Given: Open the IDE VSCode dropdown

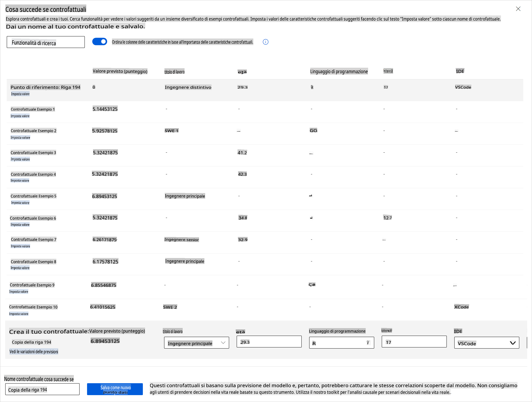Looking at the screenshot, I should [x=486, y=343].
